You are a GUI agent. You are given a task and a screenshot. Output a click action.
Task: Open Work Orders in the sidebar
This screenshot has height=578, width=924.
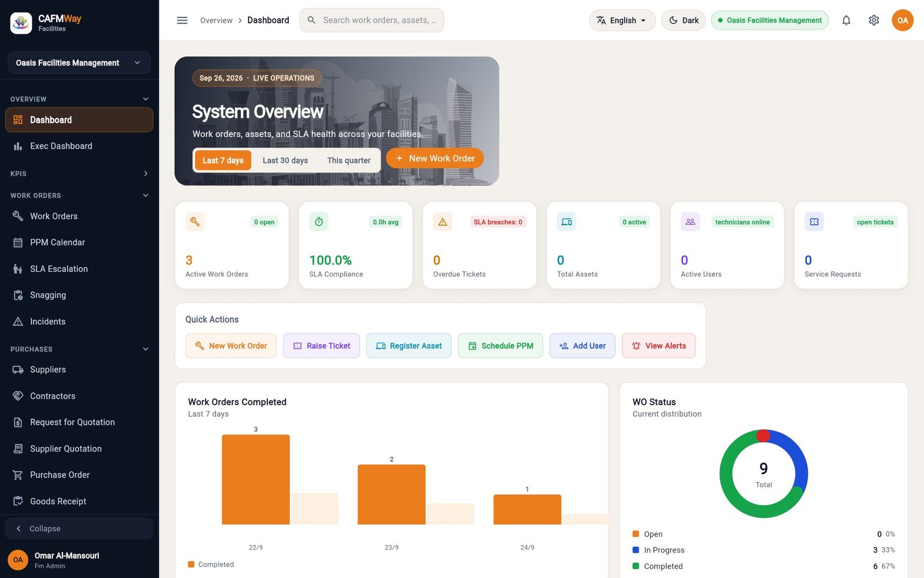pos(79,216)
